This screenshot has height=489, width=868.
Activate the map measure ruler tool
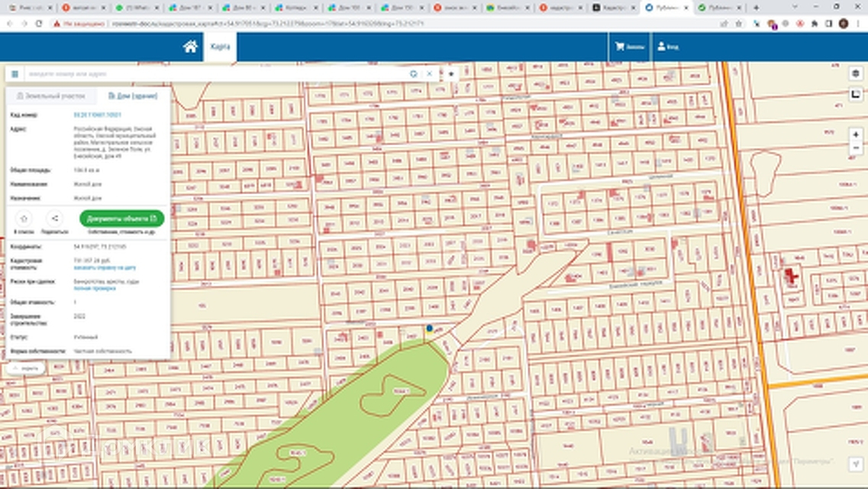pos(856,94)
